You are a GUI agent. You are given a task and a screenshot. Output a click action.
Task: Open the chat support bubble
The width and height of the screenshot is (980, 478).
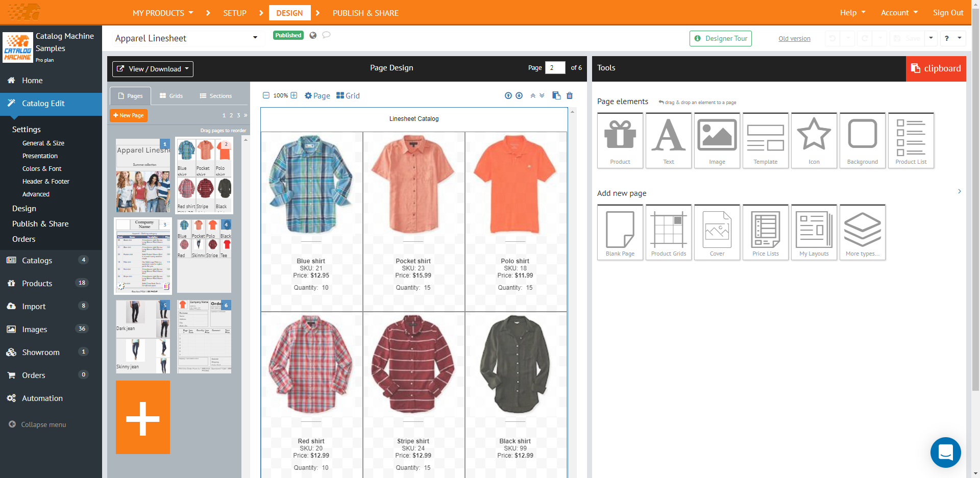(945, 452)
